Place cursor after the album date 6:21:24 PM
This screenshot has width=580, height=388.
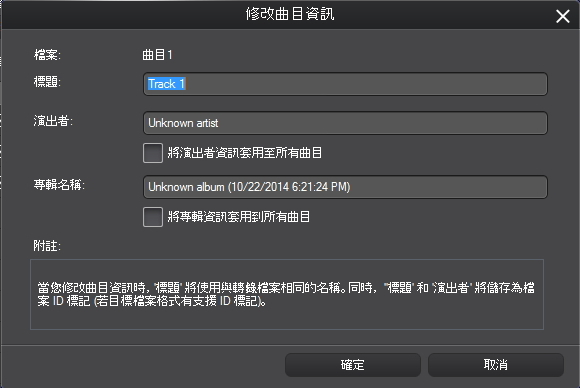pyautogui.click(x=352, y=187)
